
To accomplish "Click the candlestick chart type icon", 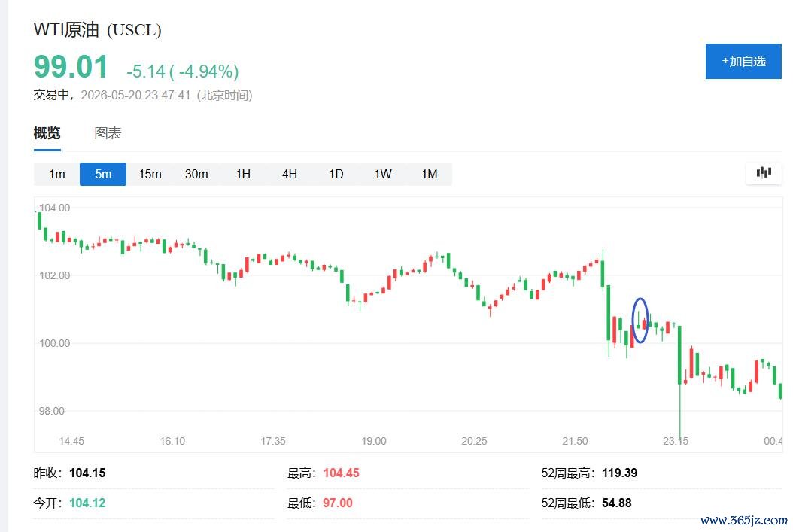I will [764, 173].
